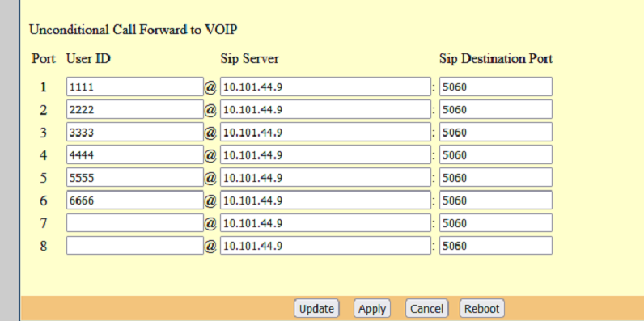Edit the Sip Server field in row 6
This screenshot has width=644, height=321.
[325, 200]
